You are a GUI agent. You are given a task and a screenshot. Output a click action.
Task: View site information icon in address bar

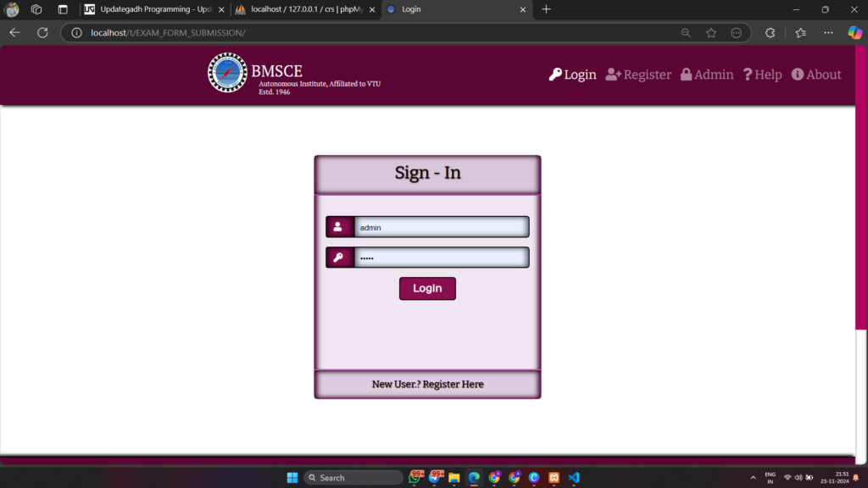tap(77, 33)
